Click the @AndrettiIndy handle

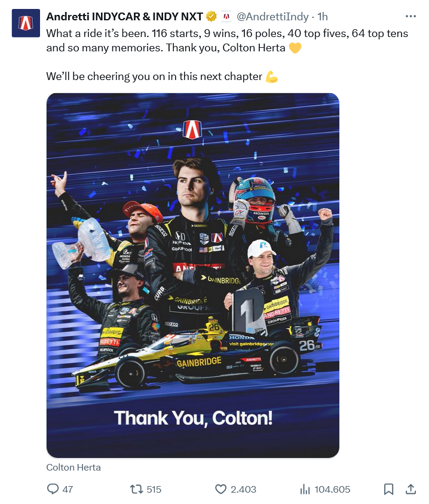click(x=272, y=17)
